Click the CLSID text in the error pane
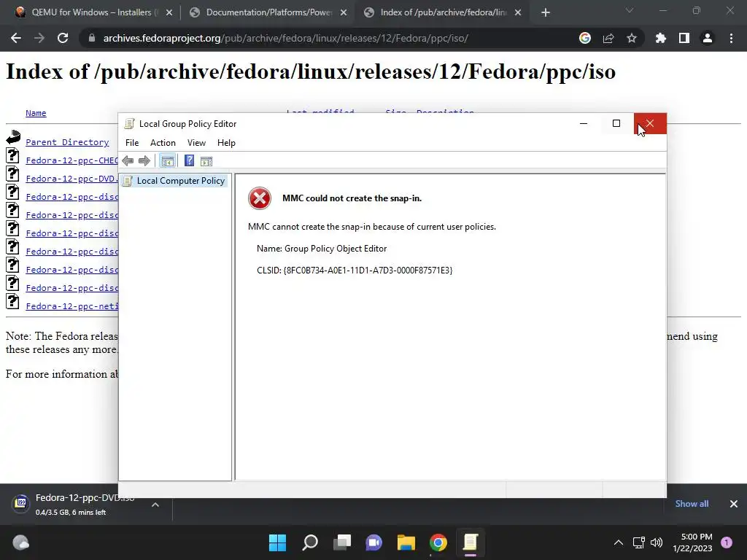Viewport: 747px width, 560px height. tap(355, 270)
